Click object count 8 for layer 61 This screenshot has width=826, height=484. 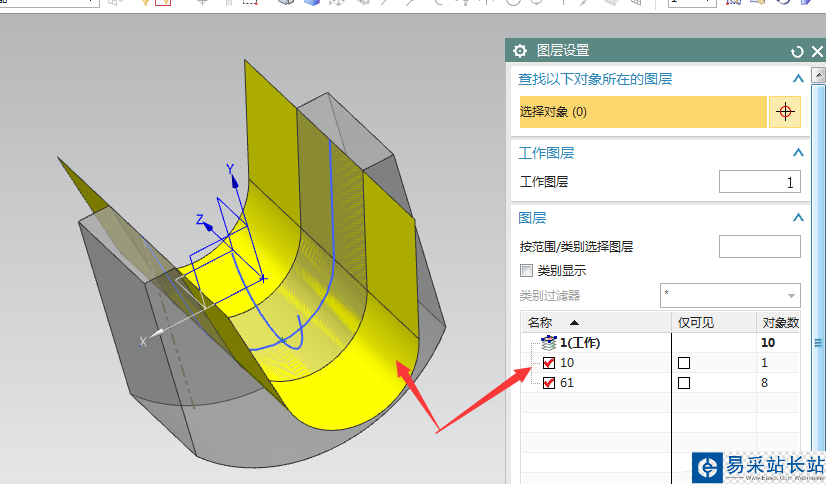(x=764, y=383)
